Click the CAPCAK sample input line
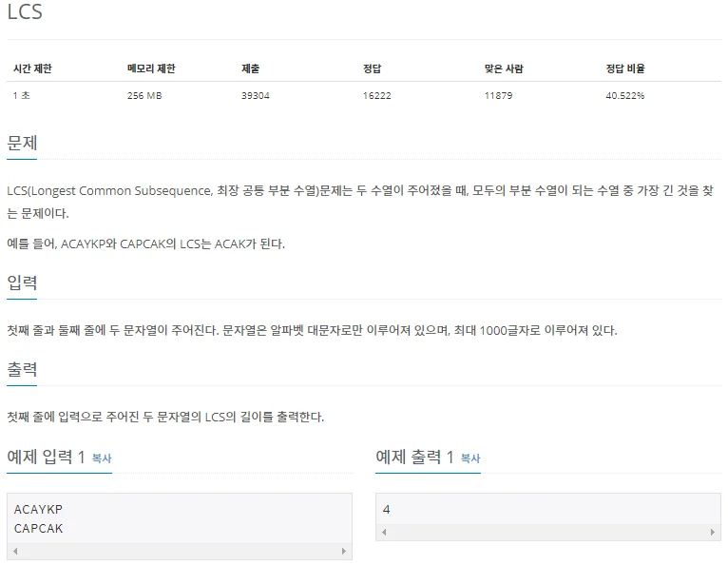The image size is (728, 565). [x=38, y=528]
